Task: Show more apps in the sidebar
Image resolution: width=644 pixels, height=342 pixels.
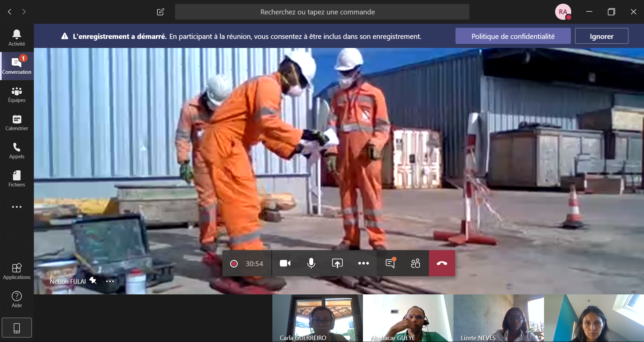Action: click(x=17, y=207)
